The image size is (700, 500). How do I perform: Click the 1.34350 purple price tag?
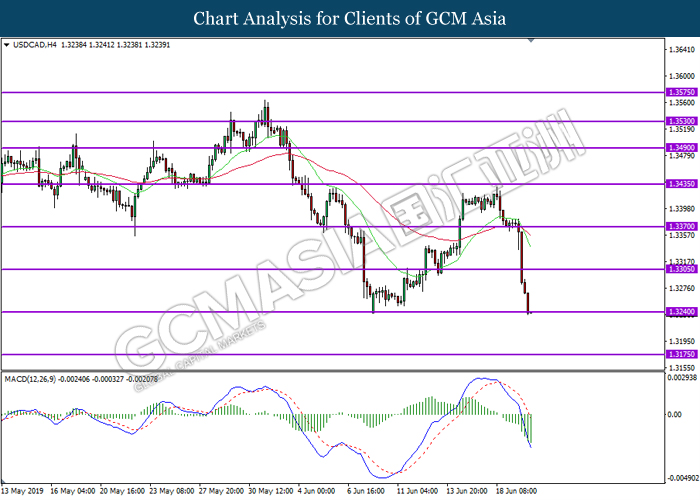[x=681, y=184]
